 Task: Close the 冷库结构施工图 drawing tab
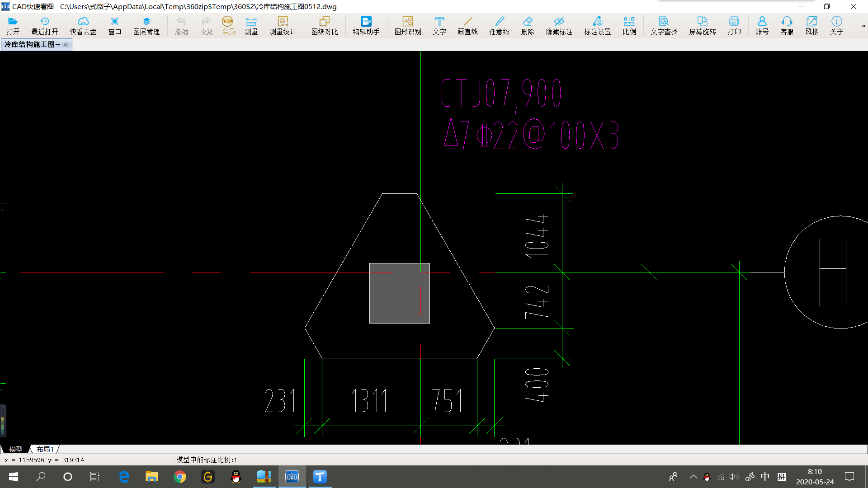pyautogui.click(x=66, y=44)
